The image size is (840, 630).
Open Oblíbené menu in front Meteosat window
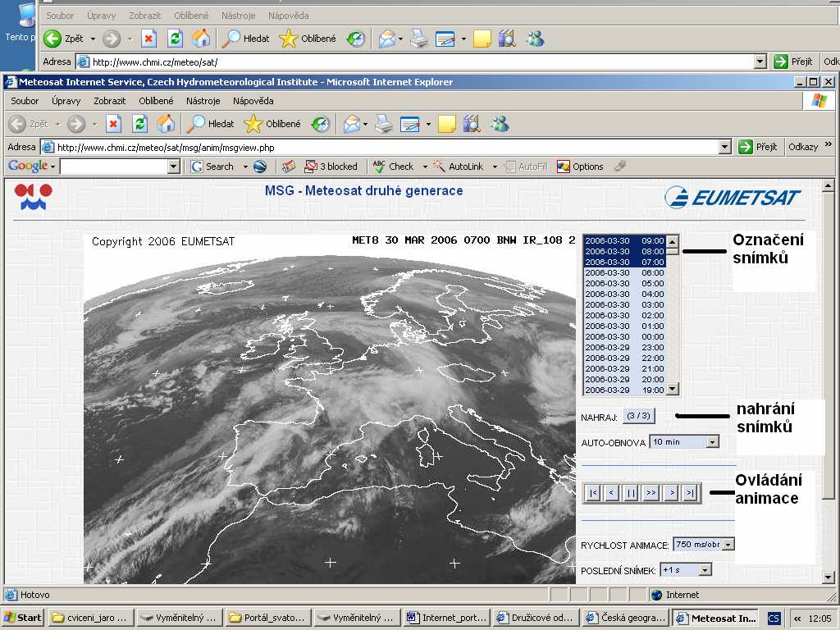[x=156, y=101]
